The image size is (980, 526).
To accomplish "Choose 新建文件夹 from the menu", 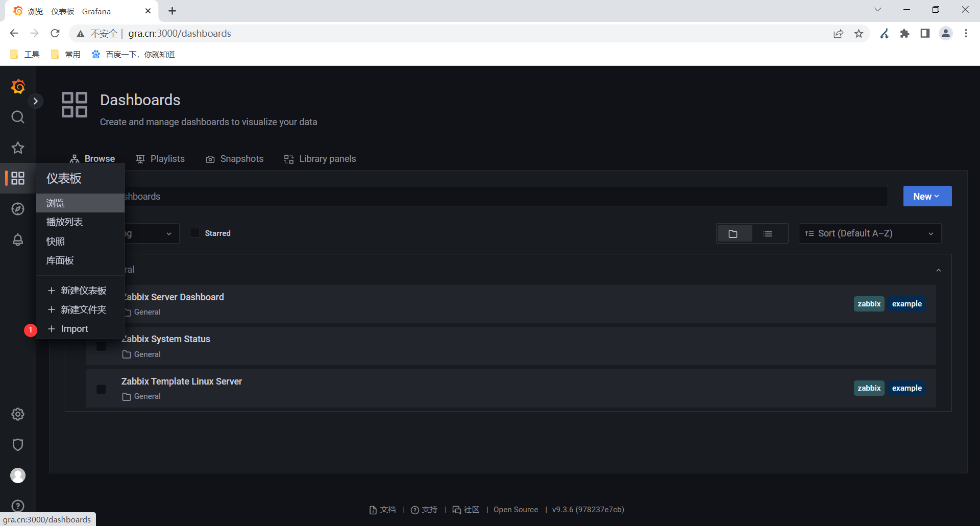I will [80, 310].
